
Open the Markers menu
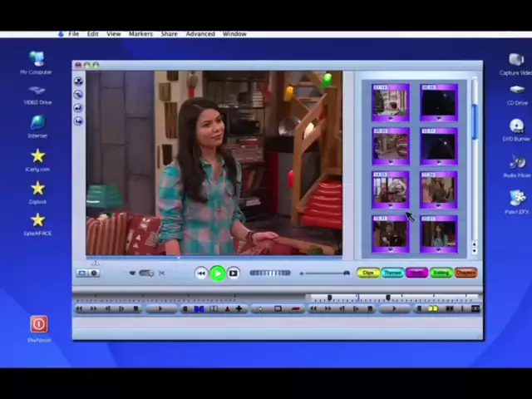point(140,34)
